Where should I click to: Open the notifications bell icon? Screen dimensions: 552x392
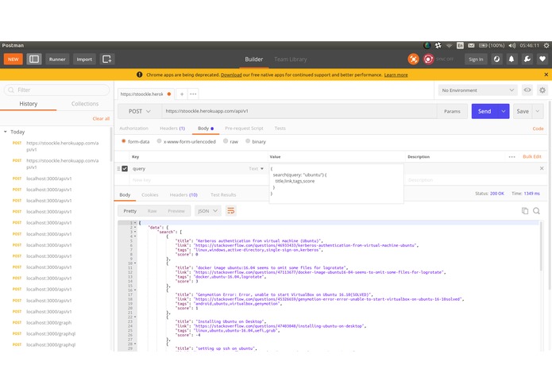[511, 59]
